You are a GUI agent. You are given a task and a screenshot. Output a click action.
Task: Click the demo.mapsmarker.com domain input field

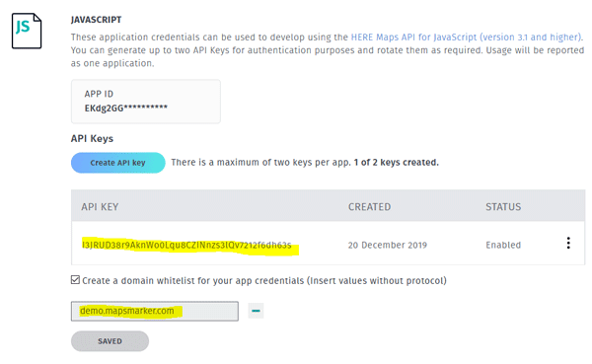[155, 311]
